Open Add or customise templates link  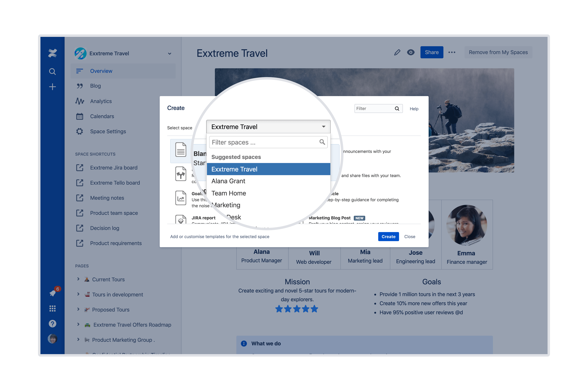click(x=219, y=236)
